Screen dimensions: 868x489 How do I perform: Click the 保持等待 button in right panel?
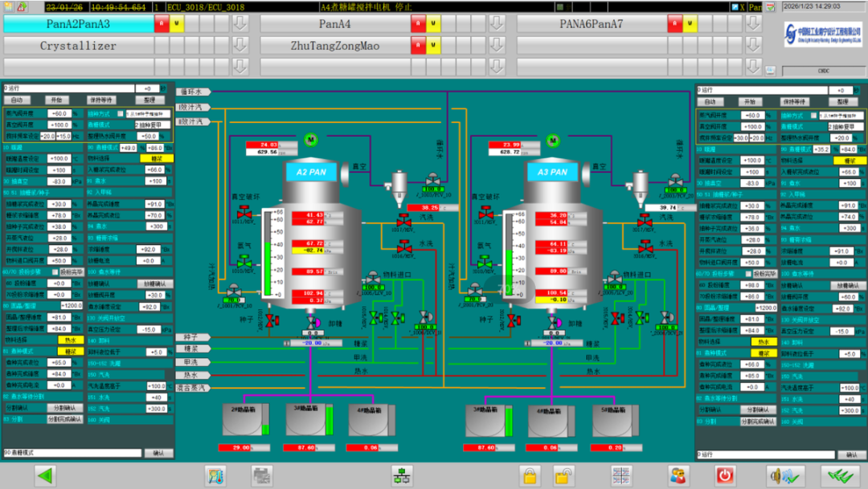click(794, 102)
